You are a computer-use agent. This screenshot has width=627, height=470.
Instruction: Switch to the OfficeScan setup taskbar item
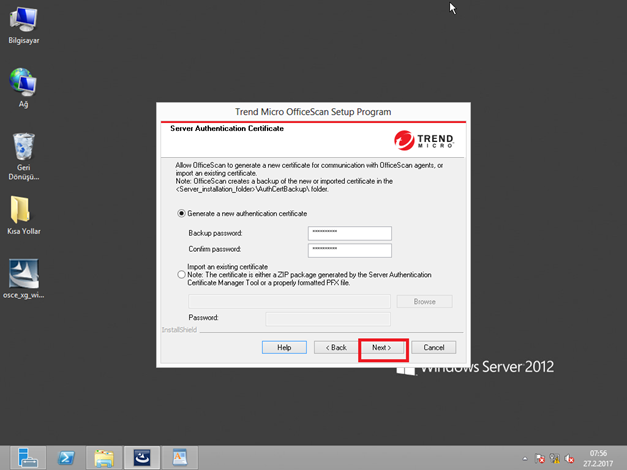[x=142, y=458]
